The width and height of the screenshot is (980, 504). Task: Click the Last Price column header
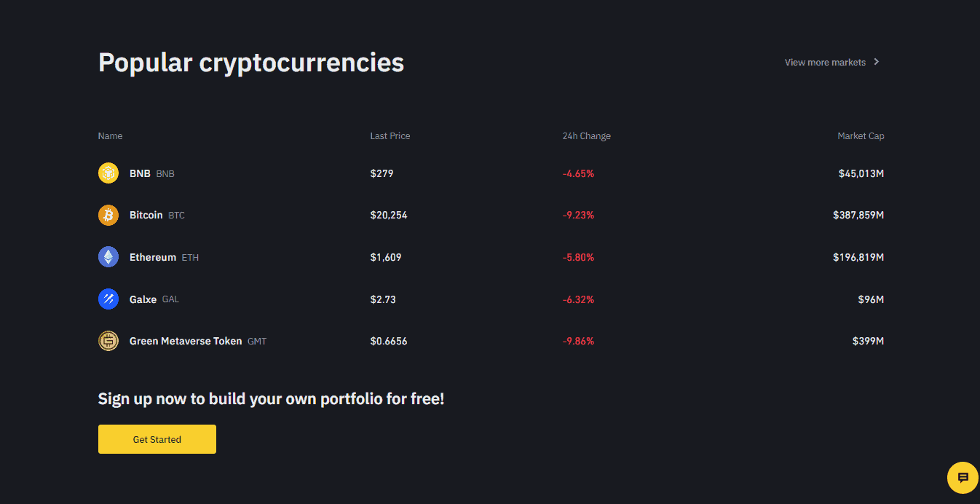pos(390,136)
